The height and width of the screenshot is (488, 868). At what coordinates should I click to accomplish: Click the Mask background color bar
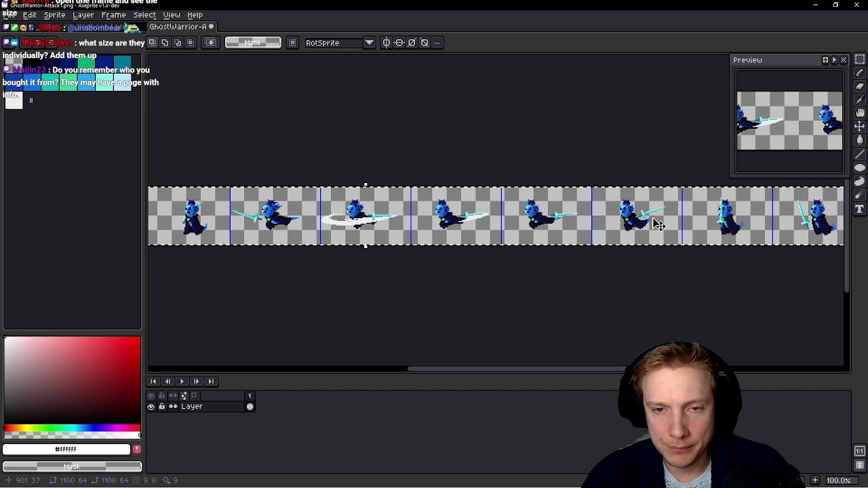point(72,466)
